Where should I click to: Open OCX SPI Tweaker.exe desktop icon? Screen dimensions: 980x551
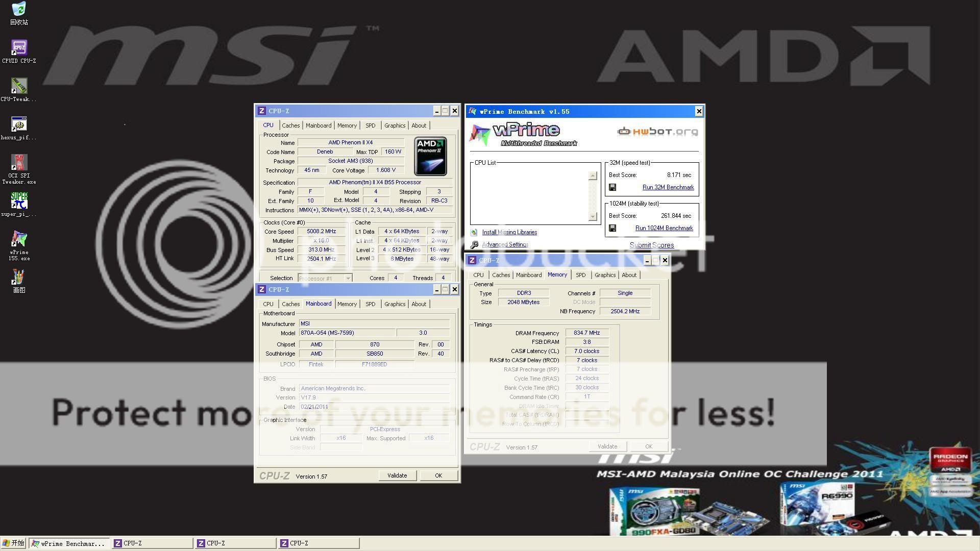(19, 163)
